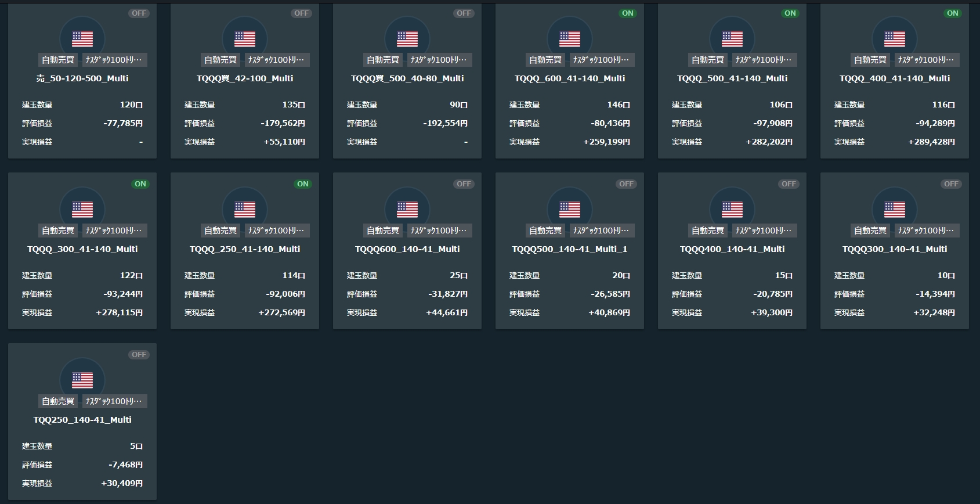Select valuation loss value -77,785円
980x504 pixels.
point(123,123)
